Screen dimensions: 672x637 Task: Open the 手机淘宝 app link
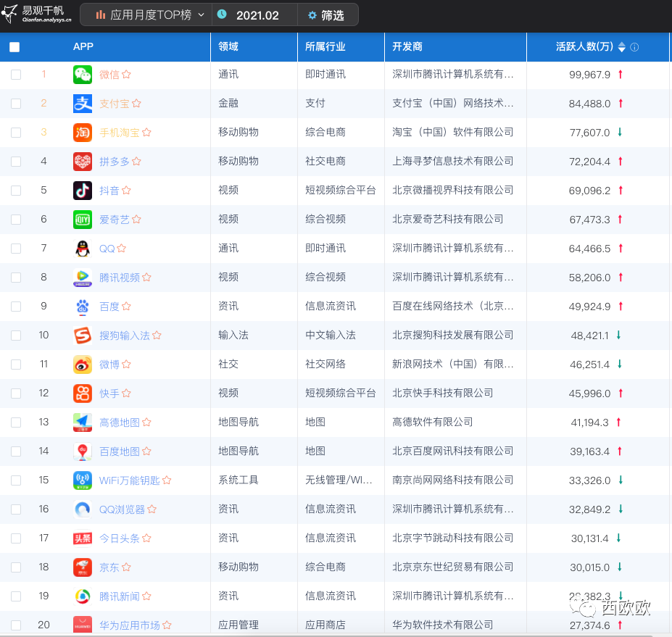coord(120,133)
